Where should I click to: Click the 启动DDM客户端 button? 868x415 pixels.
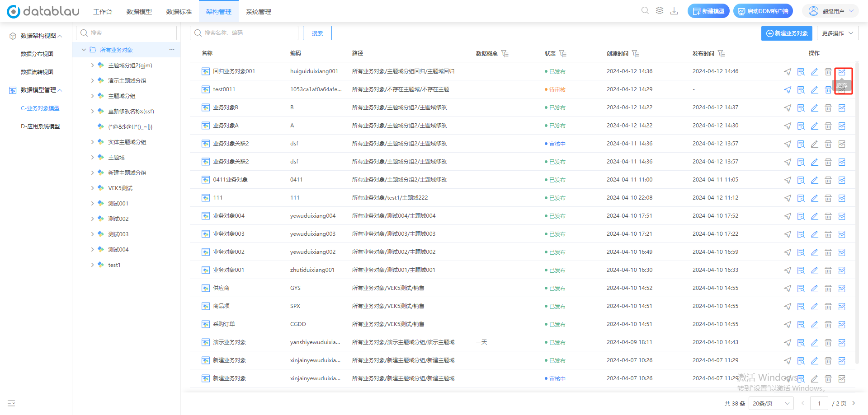(763, 11)
